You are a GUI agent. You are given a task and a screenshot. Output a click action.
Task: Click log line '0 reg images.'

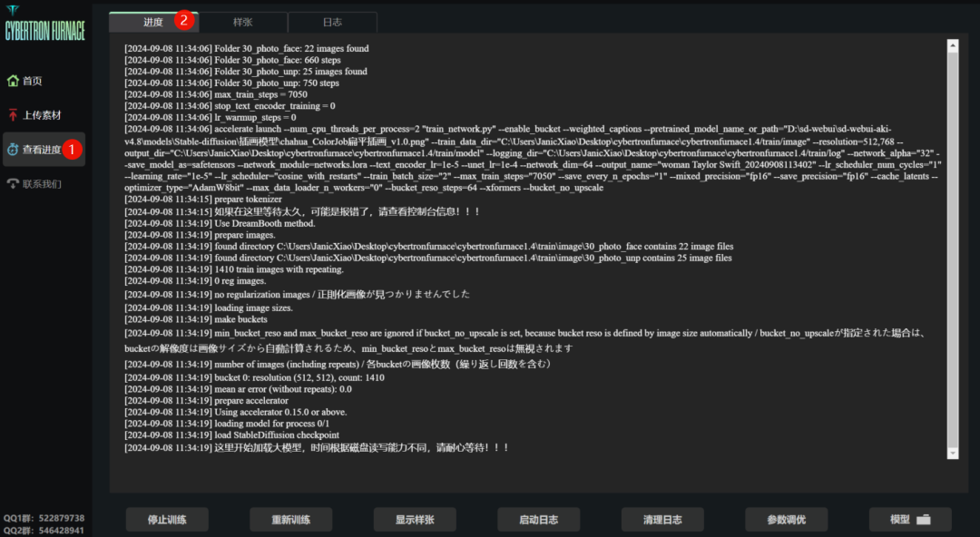tap(195, 280)
